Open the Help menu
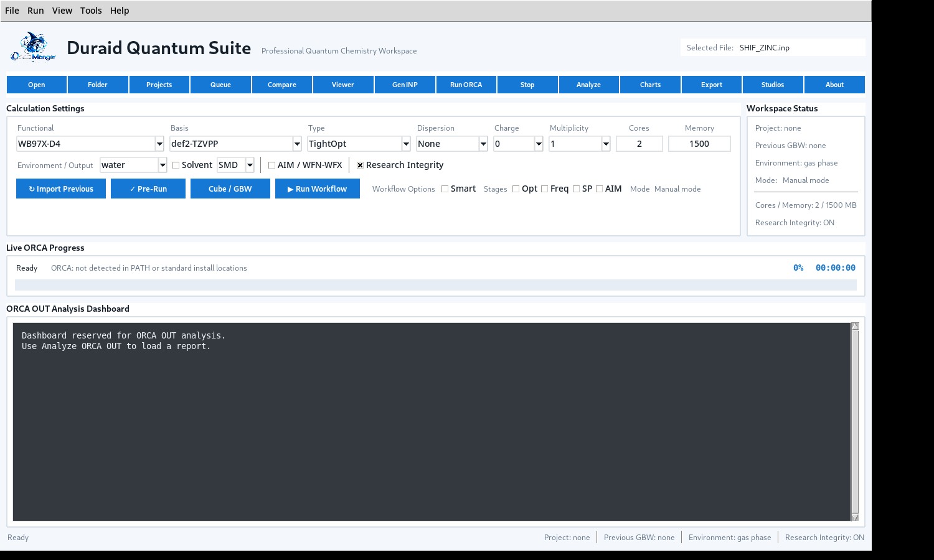 120,11
